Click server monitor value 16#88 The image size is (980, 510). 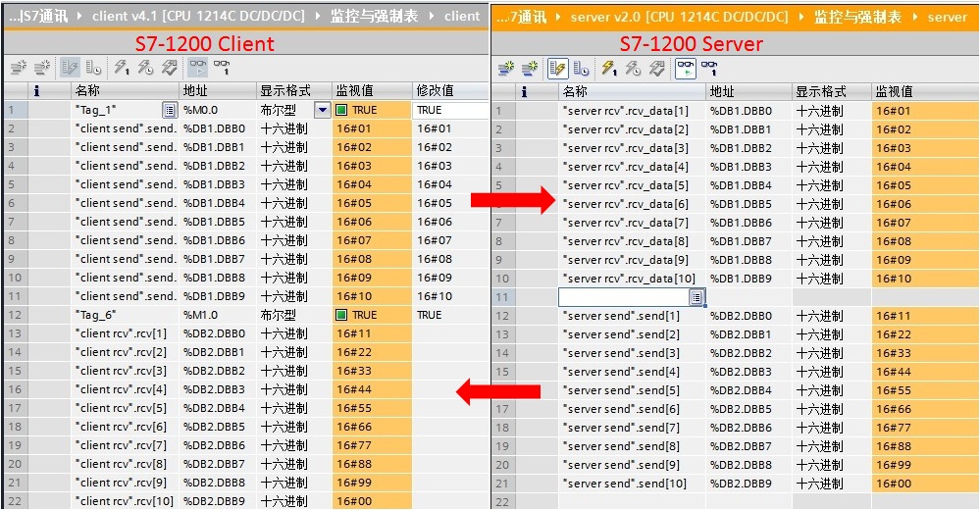click(x=925, y=446)
